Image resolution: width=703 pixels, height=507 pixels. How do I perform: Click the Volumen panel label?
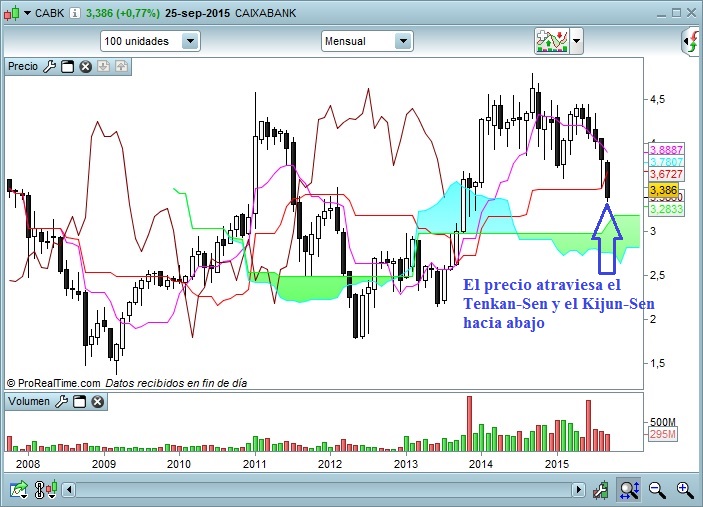coord(29,401)
